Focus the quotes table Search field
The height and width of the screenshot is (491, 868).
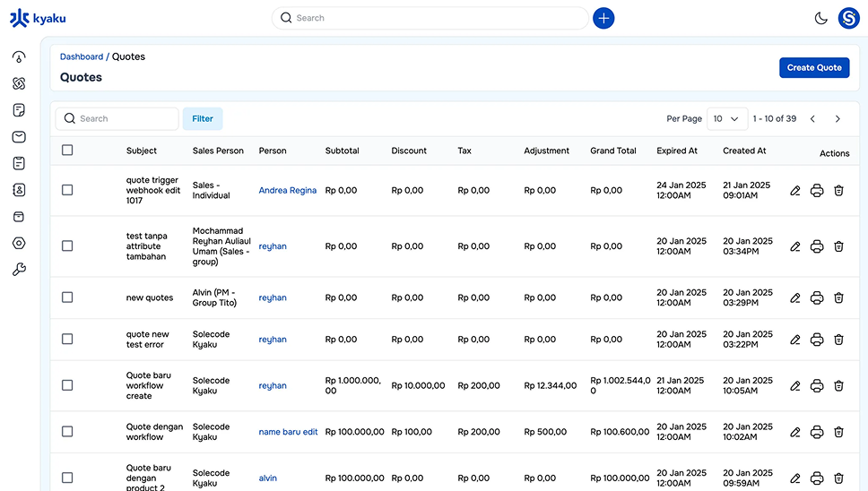point(117,119)
